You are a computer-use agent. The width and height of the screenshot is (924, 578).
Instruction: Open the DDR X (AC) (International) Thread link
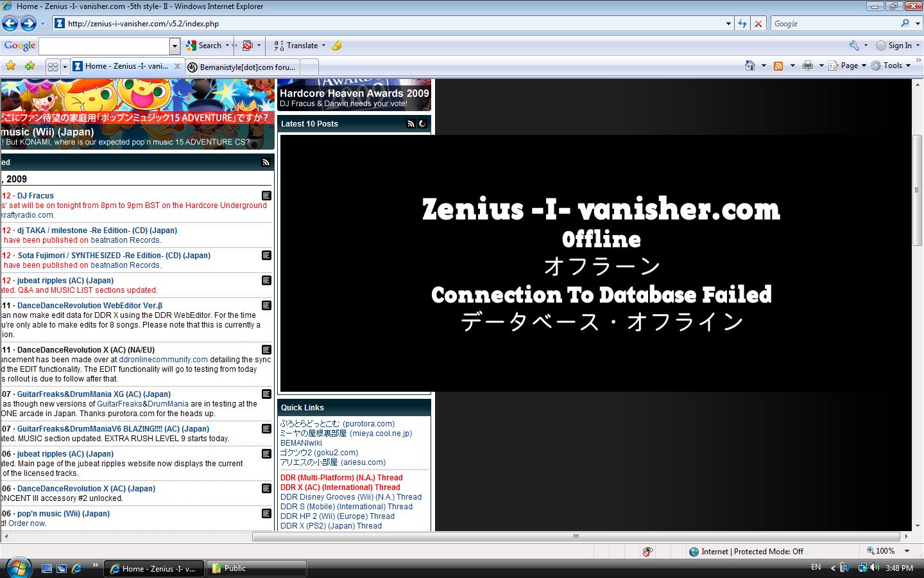tap(340, 487)
